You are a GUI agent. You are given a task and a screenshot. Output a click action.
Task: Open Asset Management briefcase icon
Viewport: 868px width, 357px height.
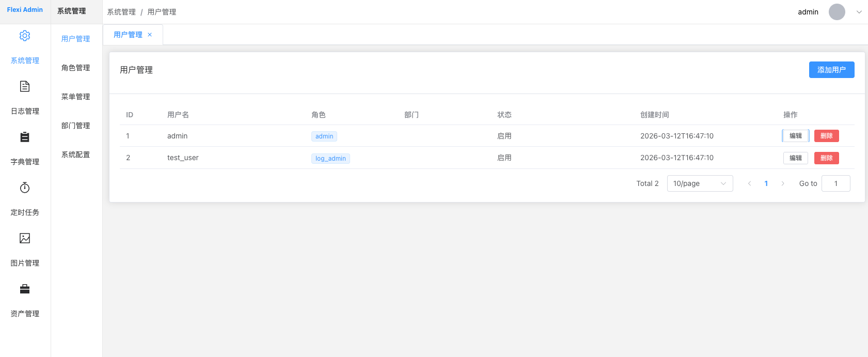[25, 289]
